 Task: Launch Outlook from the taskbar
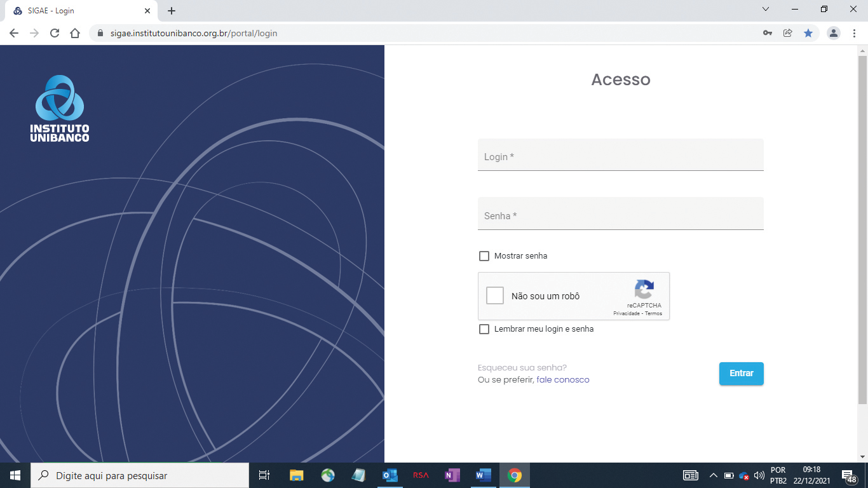point(390,475)
